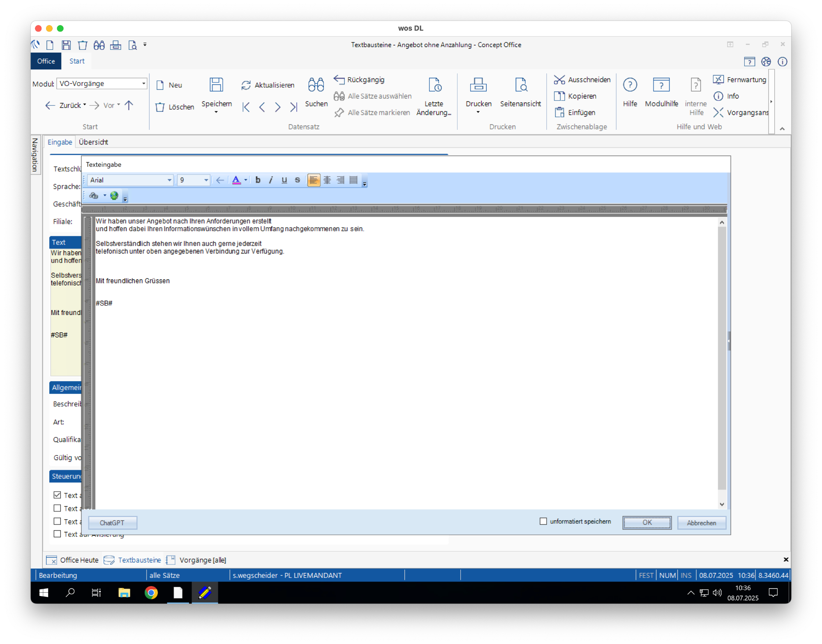Open Windows Start menu
The image size is (822, 644).
click(x=44, y=592)
